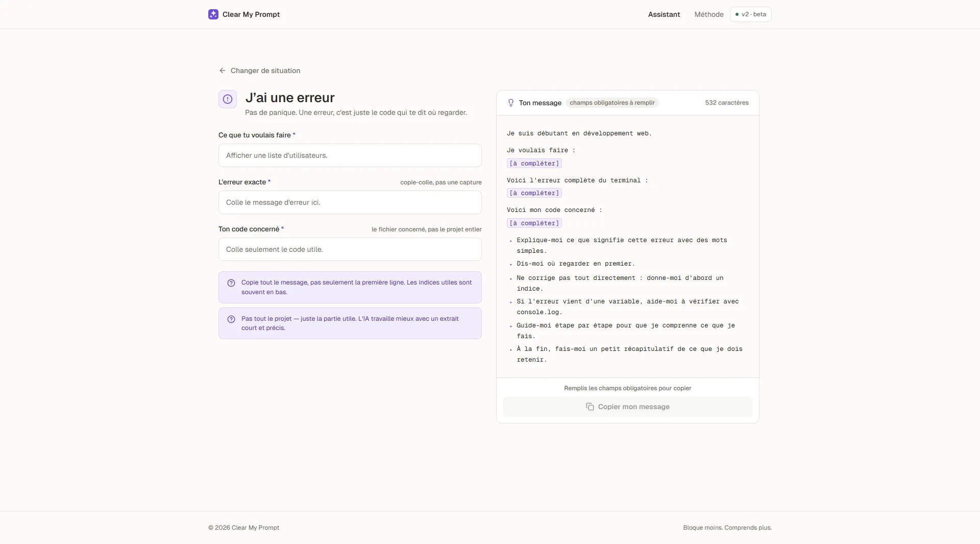The height and width of the screenshot is (544, 980).
Task: Click the champs obligatoires à remplir badge
Action: click(x=612, y=103)
